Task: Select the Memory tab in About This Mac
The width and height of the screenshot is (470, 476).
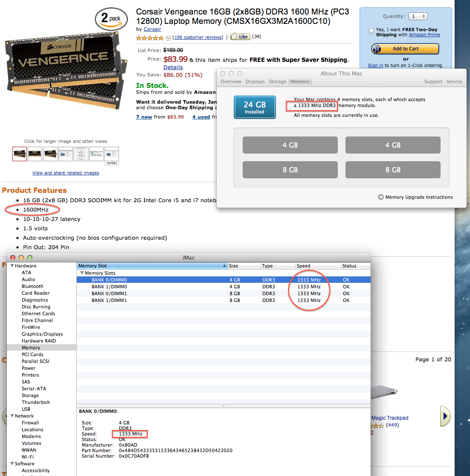Action: [x=300, y=81]
